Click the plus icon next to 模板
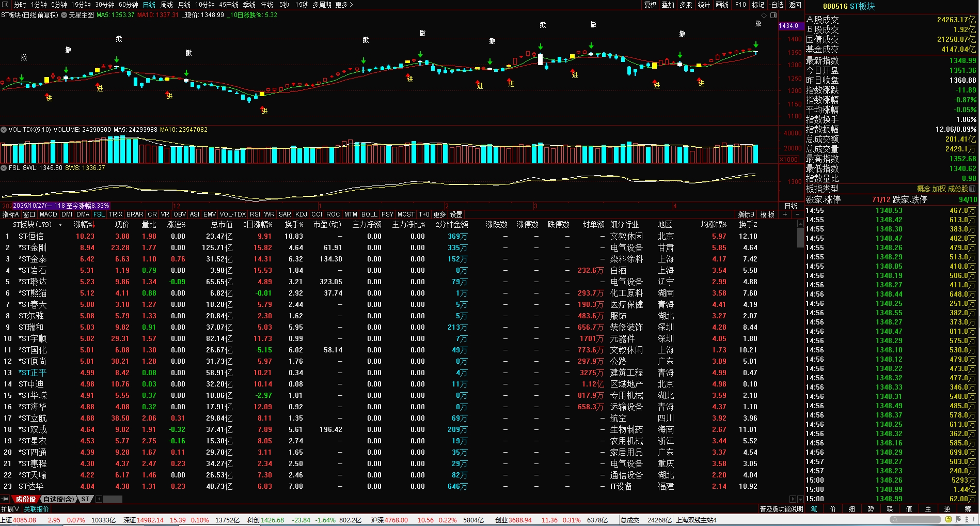Viewport: 980px width, 526px height. tap(785, 214)
